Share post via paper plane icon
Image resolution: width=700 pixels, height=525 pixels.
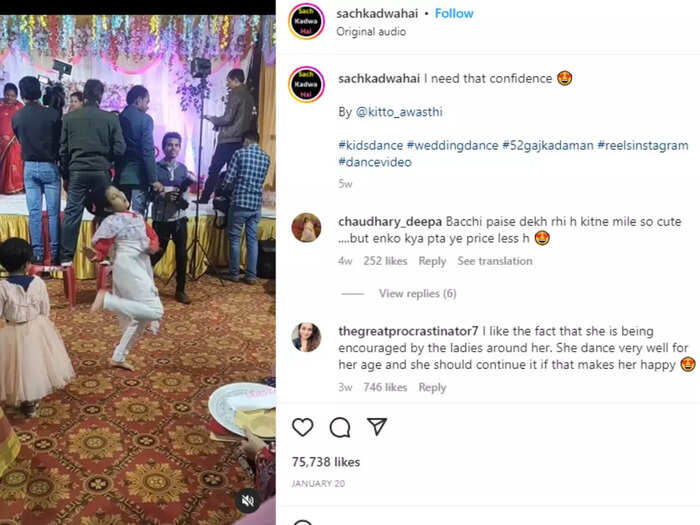[376, 427]
